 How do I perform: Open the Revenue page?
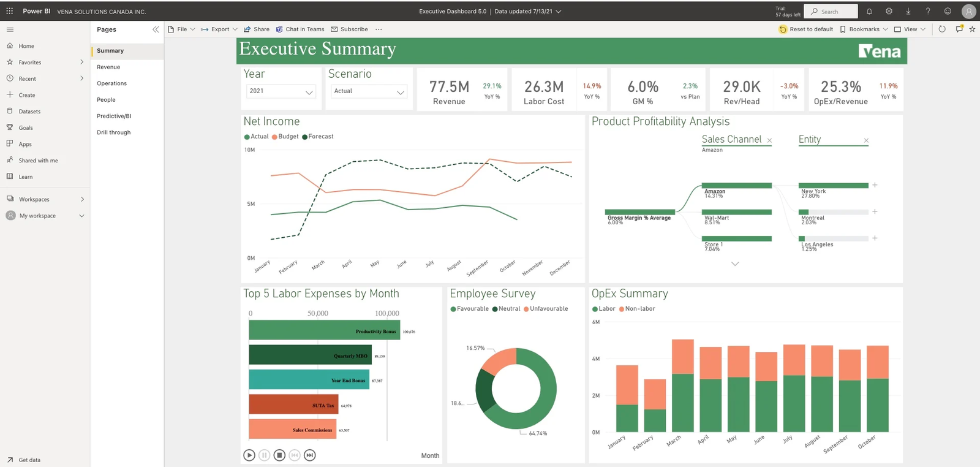[108, 67]
